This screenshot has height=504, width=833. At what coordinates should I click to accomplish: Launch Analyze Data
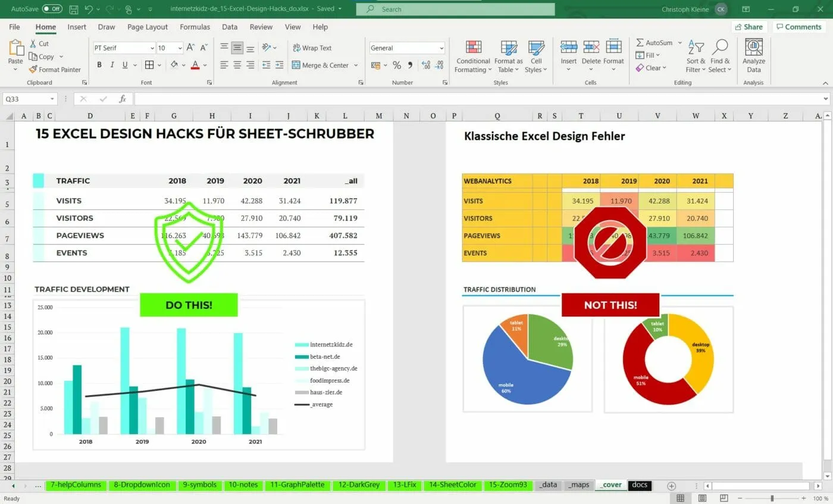[753, 56]
